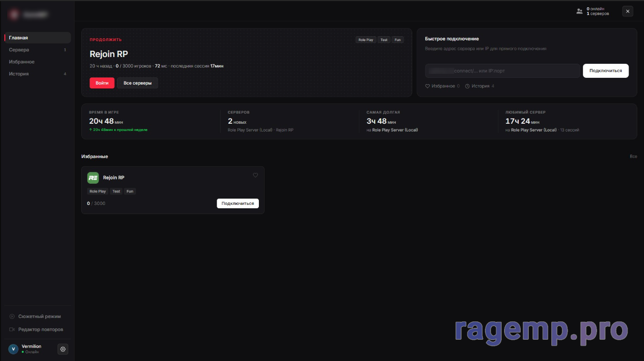Click the Test tag on favorites card
644x361 pixels.
tap(116, 191)
